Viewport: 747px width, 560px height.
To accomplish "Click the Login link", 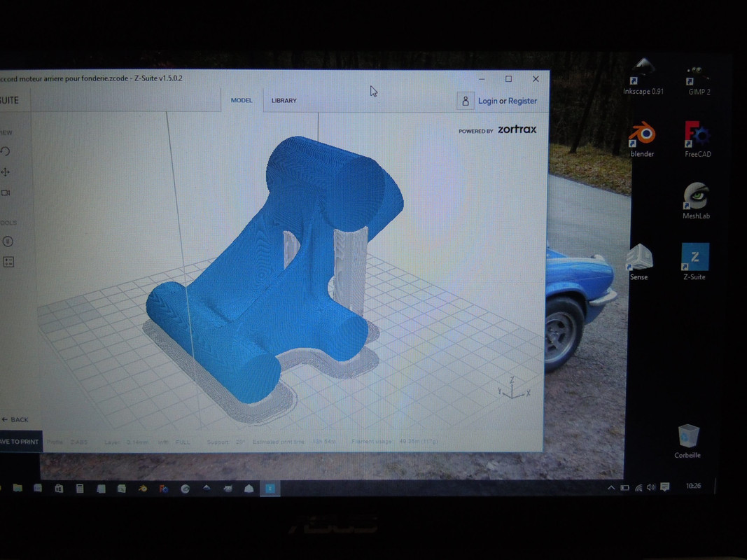I will pos(487,101).
